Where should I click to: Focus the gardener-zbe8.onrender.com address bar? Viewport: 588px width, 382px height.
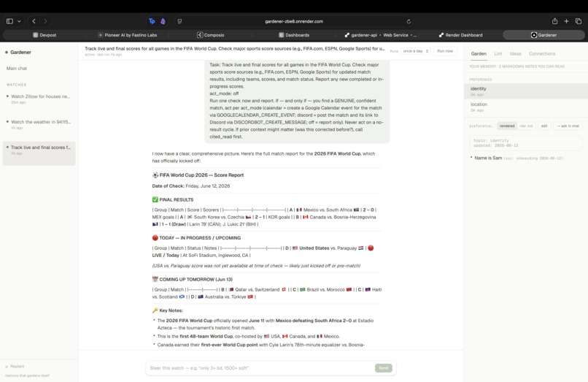(294, 21)
